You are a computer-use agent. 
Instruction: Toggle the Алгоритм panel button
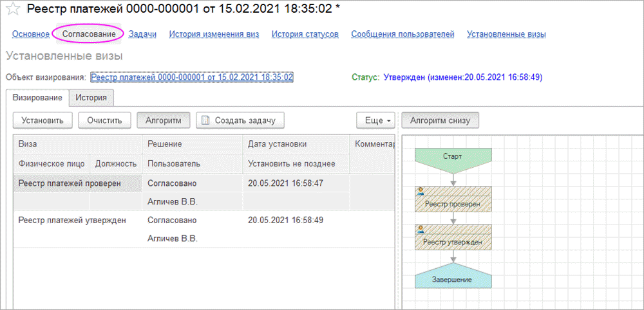[163, 120]
